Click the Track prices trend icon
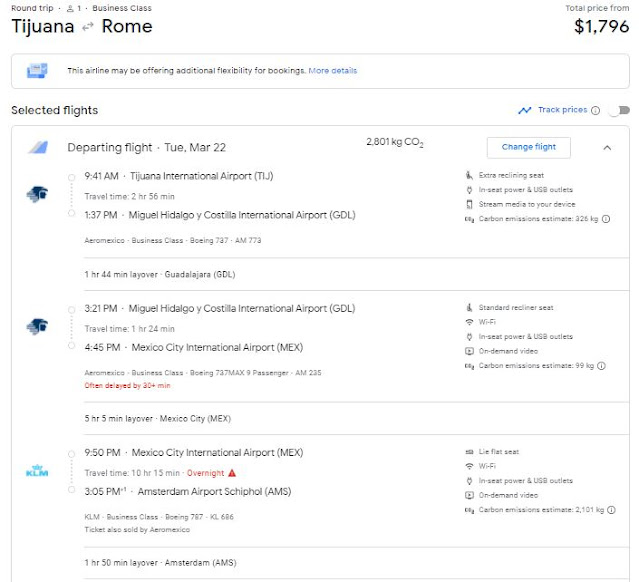Image resolution: width=639 pixels, height=582 pixels. (x=525, y=111)
